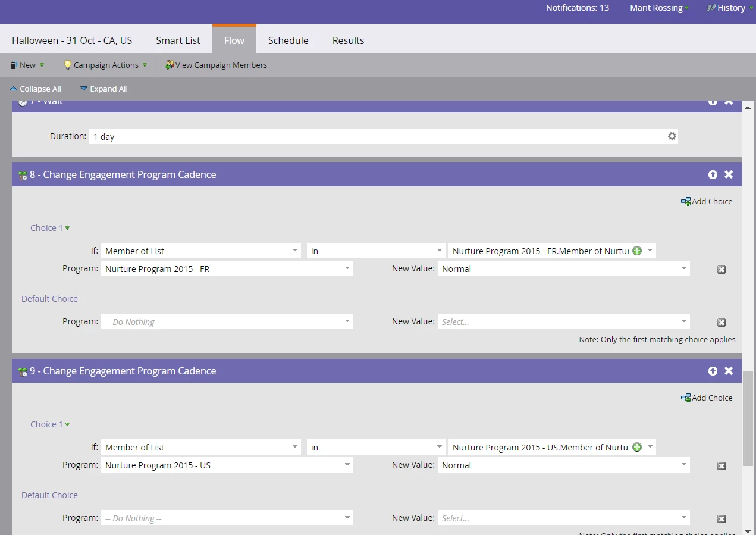Open the History menu
Screen dimensions: 756x535
[730, 8]
